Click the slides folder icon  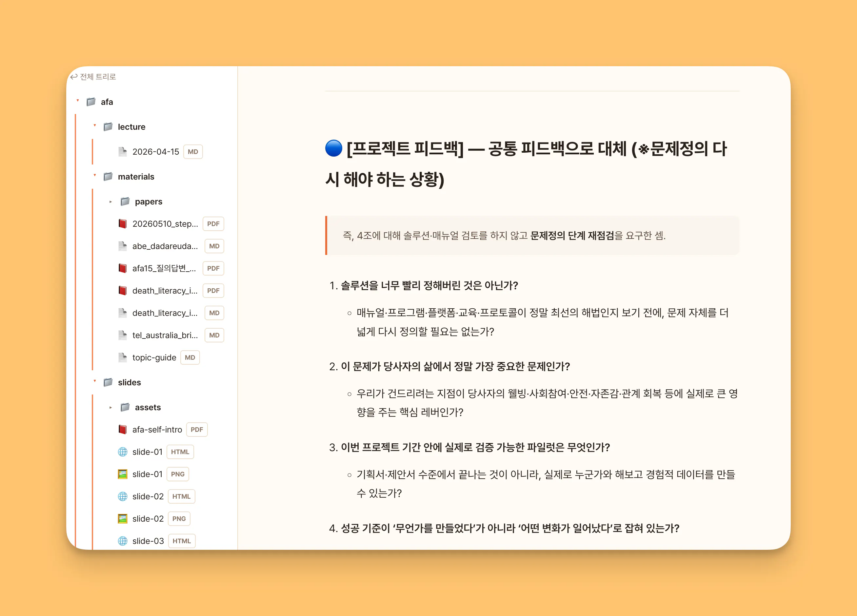(108, 383)
